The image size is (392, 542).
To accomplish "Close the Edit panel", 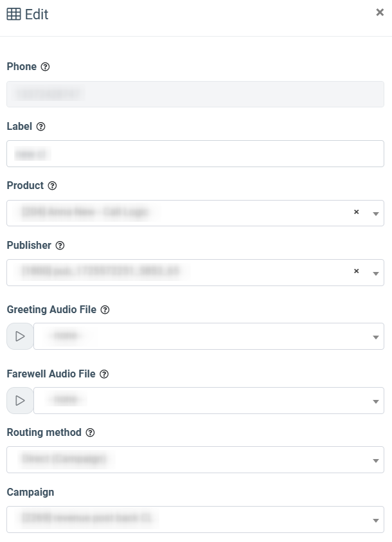I will tap(380, 12).
